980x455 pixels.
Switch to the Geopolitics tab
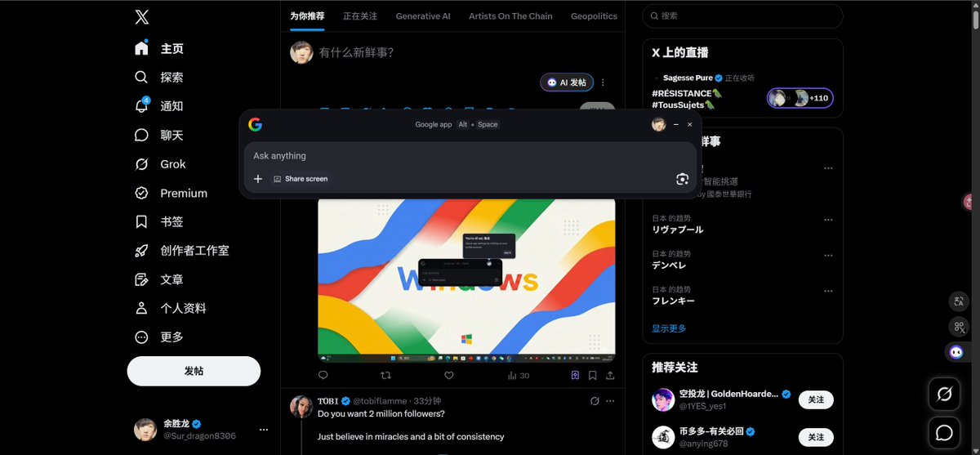[594, 16]
